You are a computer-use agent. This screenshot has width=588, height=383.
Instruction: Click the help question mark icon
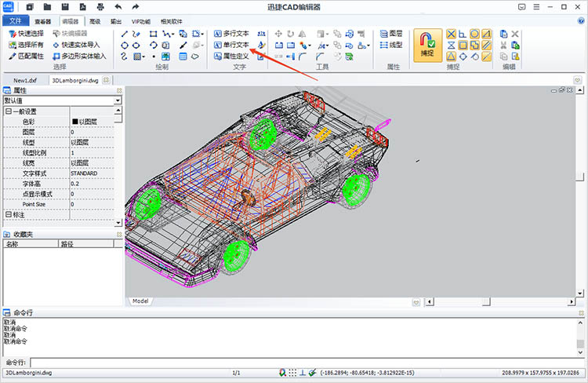pyautogui.click(x=581, y=21)
